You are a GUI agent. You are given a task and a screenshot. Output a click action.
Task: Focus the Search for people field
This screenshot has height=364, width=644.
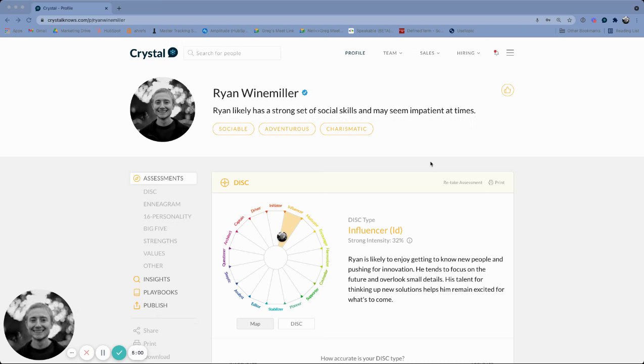point(232,53)
